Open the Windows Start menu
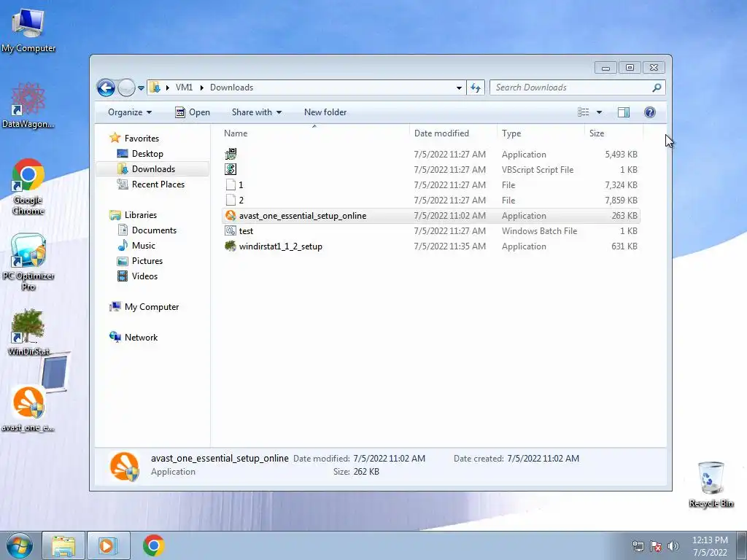This screenshot has width=747, height=560. [20, 545]
